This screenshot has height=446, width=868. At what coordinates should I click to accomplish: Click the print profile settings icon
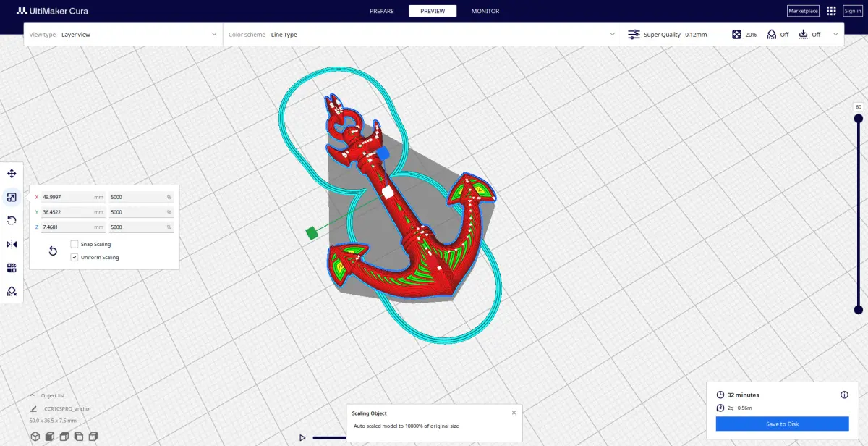(x=634, y=34)
